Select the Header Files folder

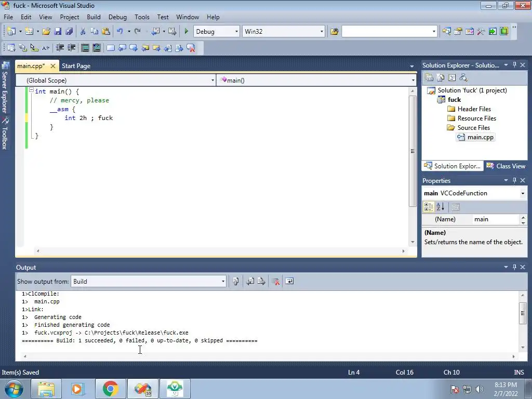tap(469, 109)
